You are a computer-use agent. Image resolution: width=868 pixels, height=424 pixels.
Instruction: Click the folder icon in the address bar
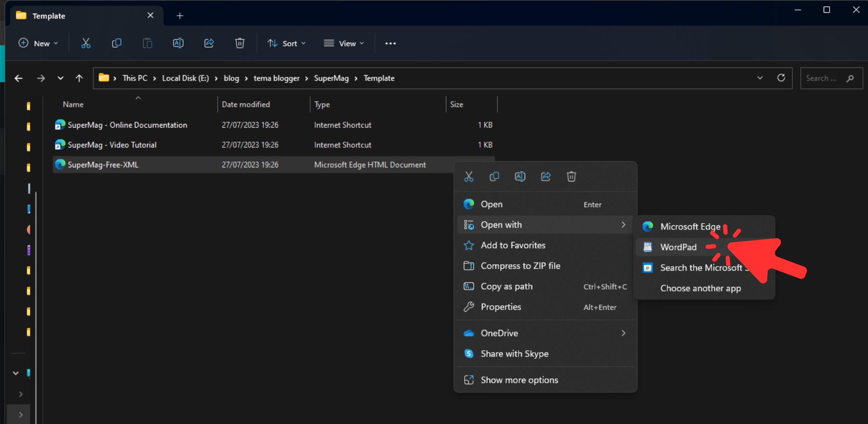pyautogui.click(x=104, y=78)
